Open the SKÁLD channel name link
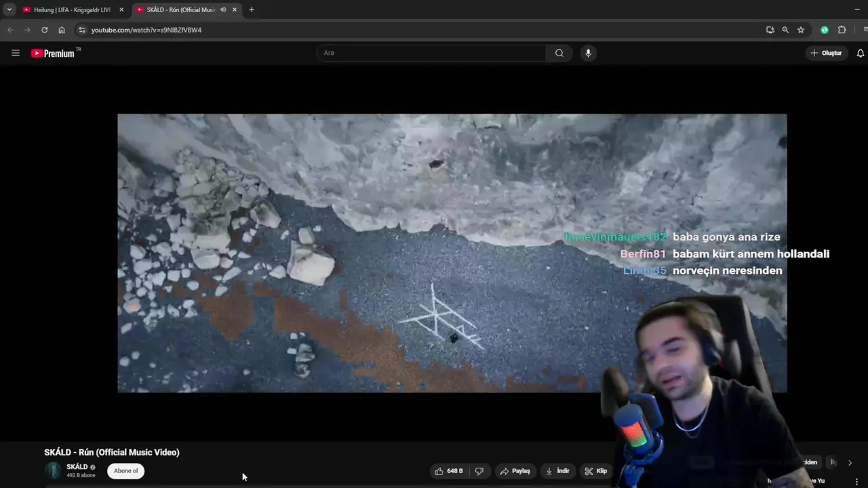The width and height of the screenshot is (868, 488). 77,467
